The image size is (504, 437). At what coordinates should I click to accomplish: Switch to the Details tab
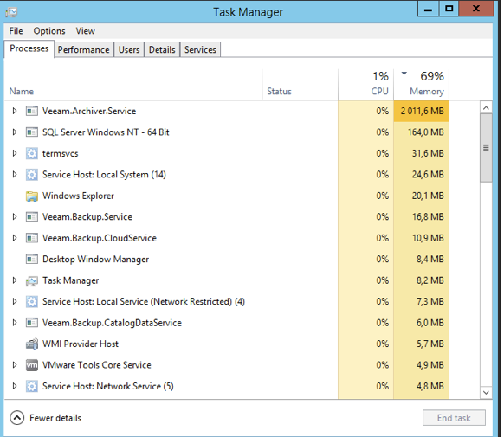162,50
